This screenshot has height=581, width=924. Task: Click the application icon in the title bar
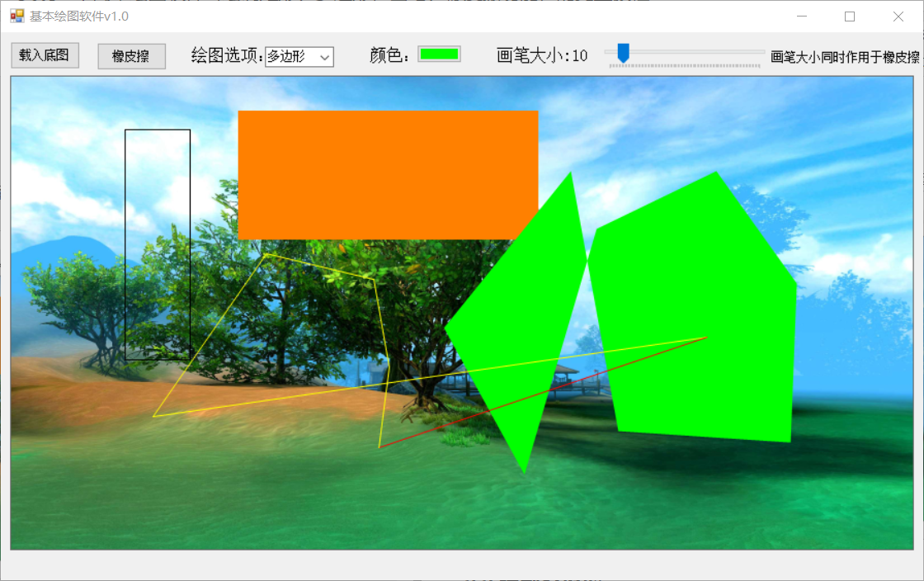coord(18,17)
